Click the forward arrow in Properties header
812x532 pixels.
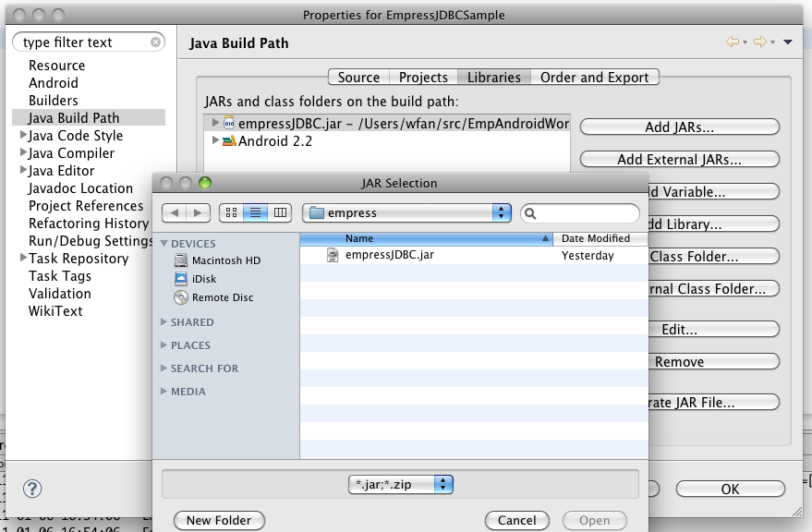tap(759, 42)
